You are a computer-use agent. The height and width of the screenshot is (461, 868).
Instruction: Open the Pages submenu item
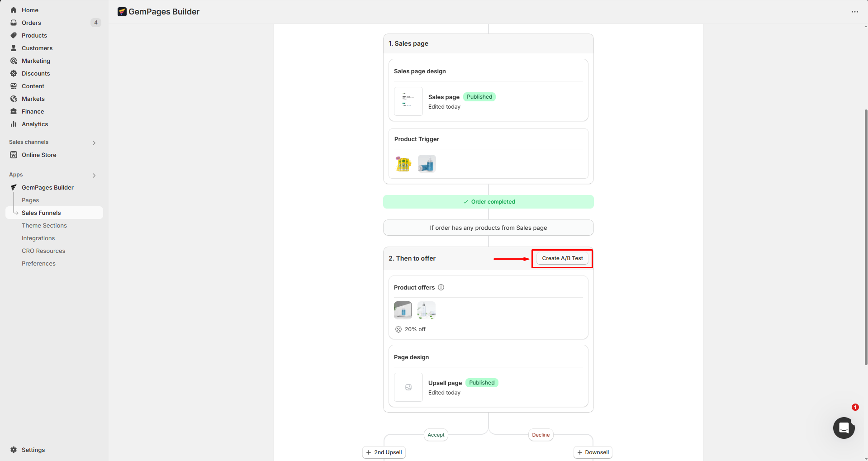(x=30, y=200)
